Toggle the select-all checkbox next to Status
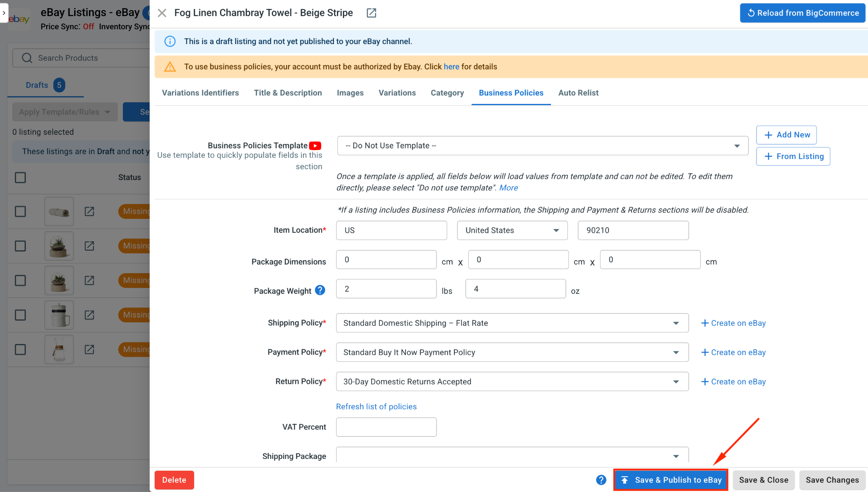Viewport: 868px width, 492px height. pyautogui.click(x=20, y=177)
